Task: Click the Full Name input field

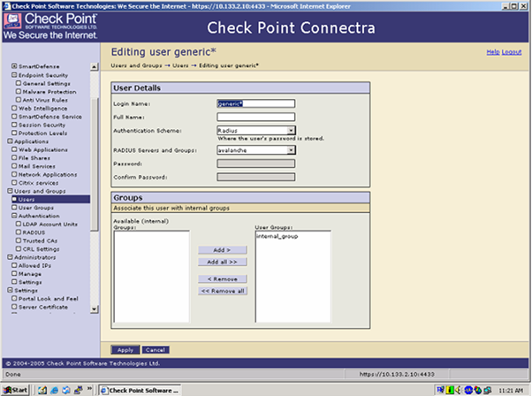Action: 255,117
